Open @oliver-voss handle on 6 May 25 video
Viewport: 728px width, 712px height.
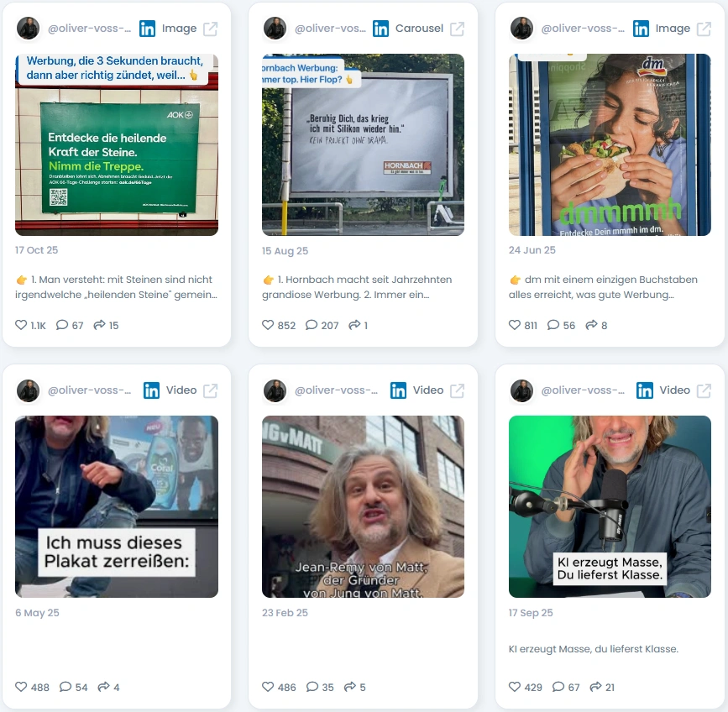[x=90, y=390]
